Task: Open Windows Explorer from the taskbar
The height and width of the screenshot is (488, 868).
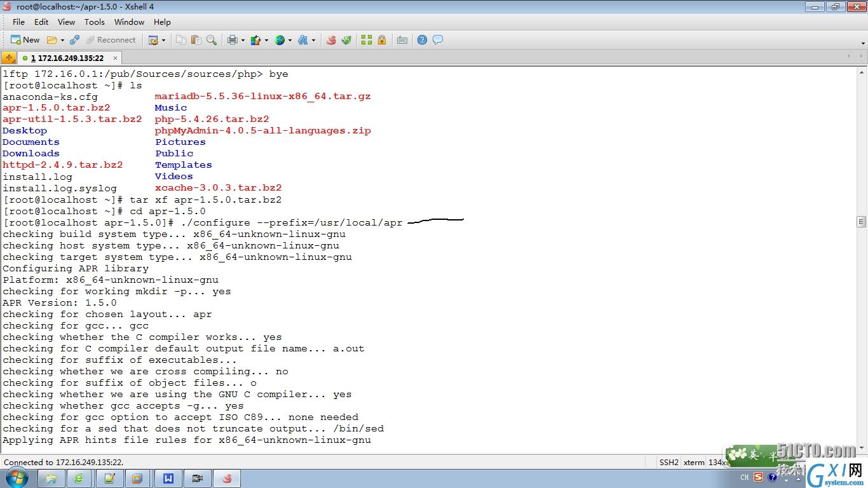Action: (51, 478)
